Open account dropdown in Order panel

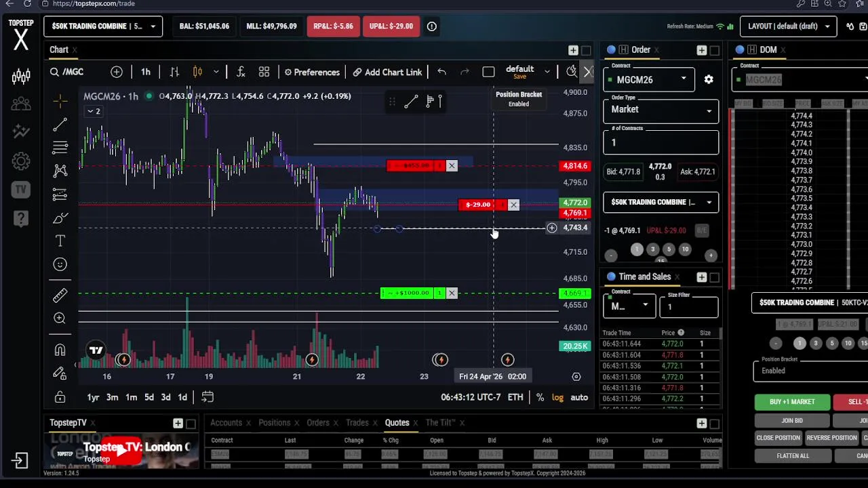click(x=660, y=202)
